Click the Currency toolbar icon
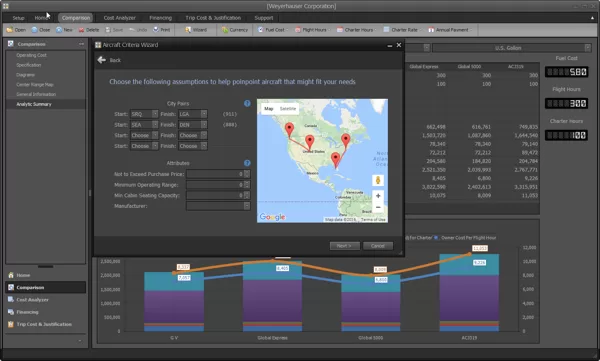600x361 pixels. tap(235, 30)
